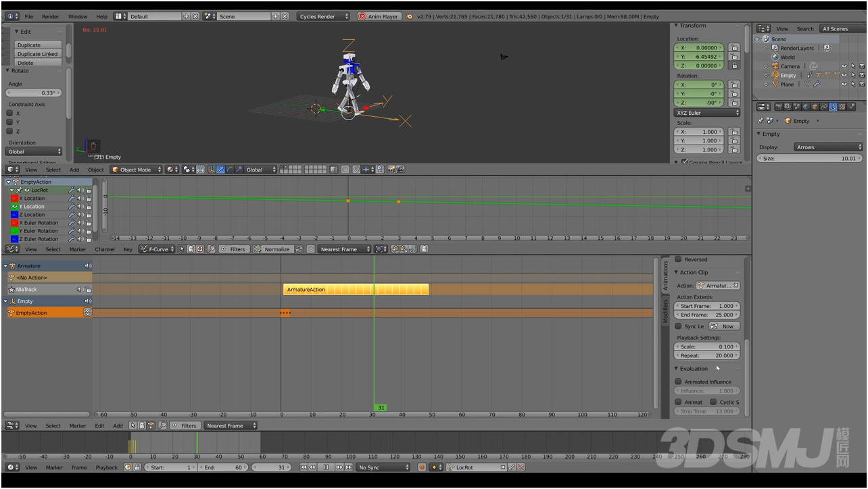Image resolution: width=868 pixels, height=489 pixels.
Task: Toggle lock on Z Location channel
Action: 89,215
